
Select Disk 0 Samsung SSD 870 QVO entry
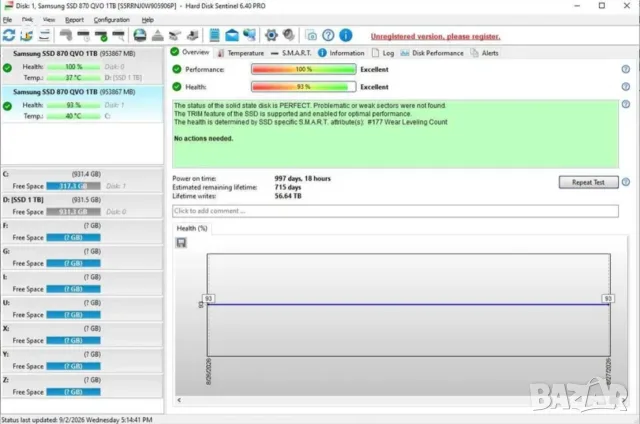[82, 65]
